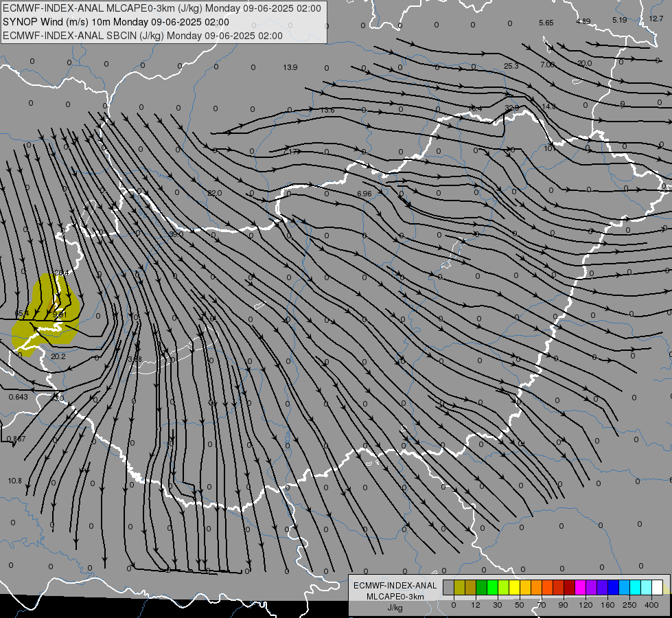
Task: Click the map value 65.4
Action: pos(21,314)
